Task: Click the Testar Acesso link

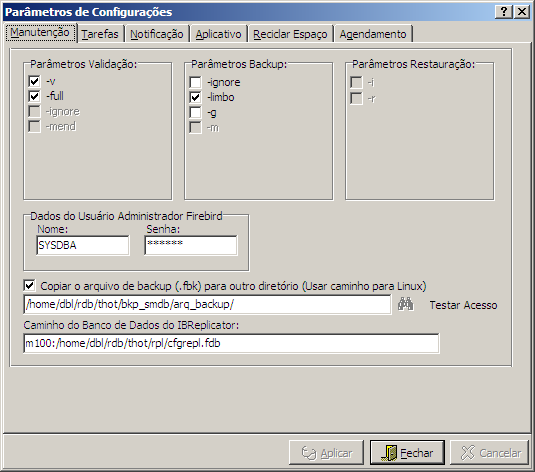Action: [463, 305]
